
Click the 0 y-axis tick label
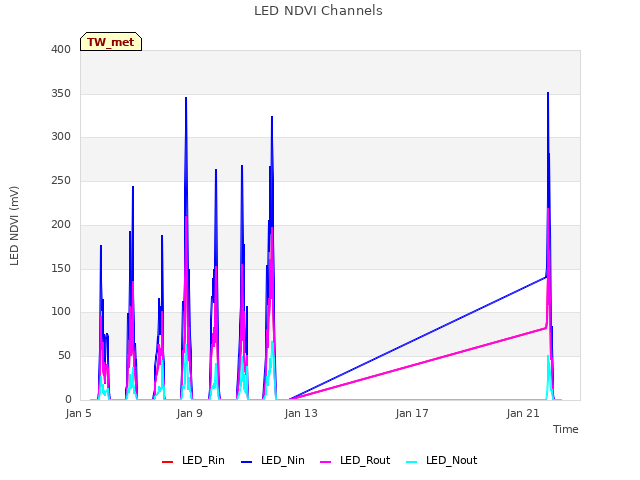pyautogui.click(x=68, y=400)
